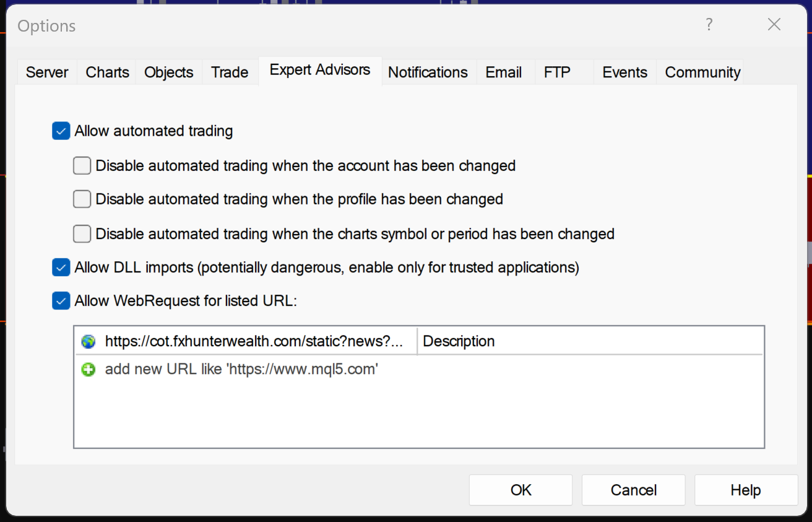Check disable trading when profile changed
Screen dimensions: 812x522
pos(82,199)
